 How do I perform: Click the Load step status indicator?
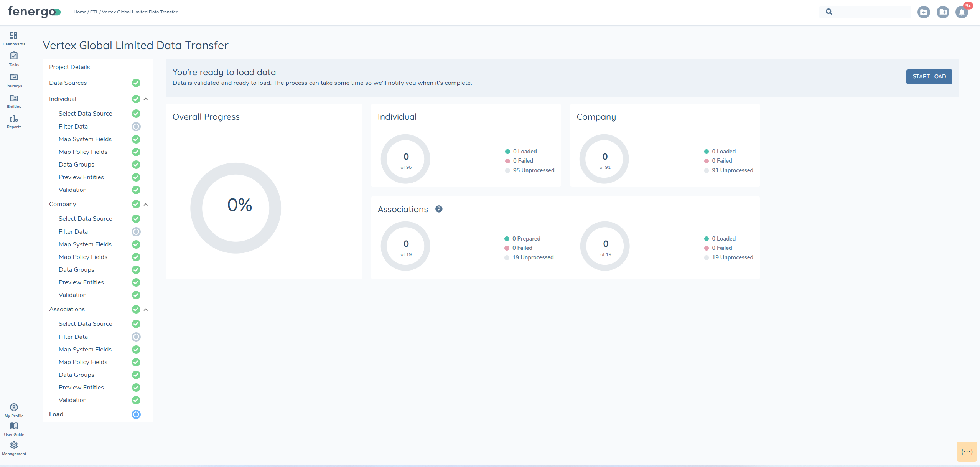(x=136, y=414)
